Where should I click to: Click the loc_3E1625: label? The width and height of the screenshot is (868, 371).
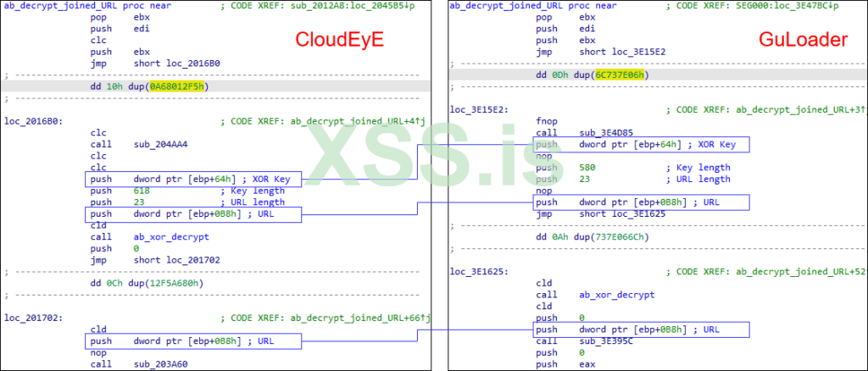pos(479,272)
